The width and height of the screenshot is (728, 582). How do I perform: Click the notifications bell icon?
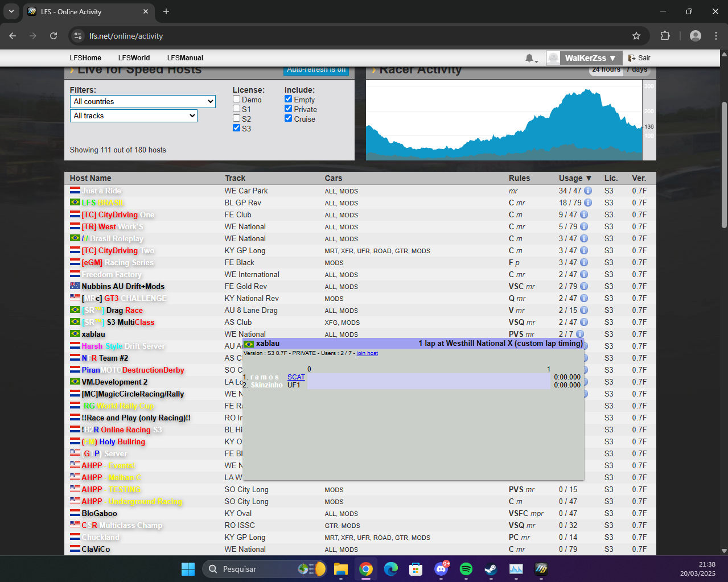(530, 58)
